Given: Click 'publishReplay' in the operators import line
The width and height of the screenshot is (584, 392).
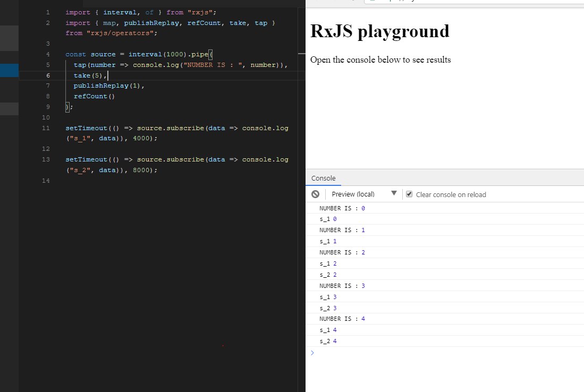Looking at the screenshot, I should pos(151,23).
